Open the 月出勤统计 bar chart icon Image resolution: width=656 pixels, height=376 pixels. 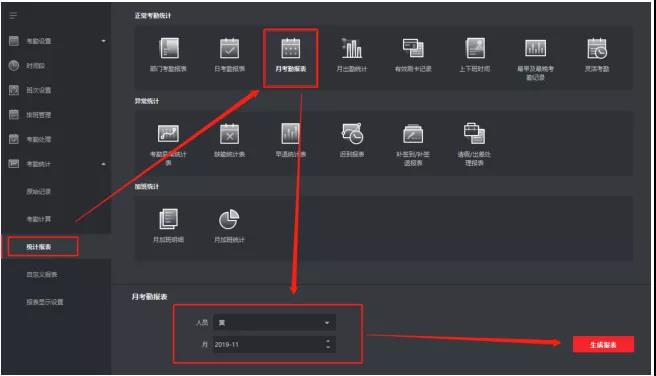351,49
